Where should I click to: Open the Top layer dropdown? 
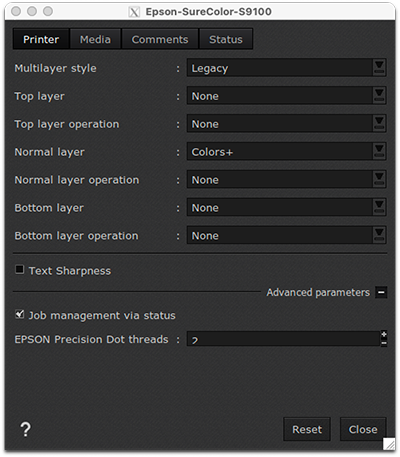pyautogui.click(x=286, y=96)
